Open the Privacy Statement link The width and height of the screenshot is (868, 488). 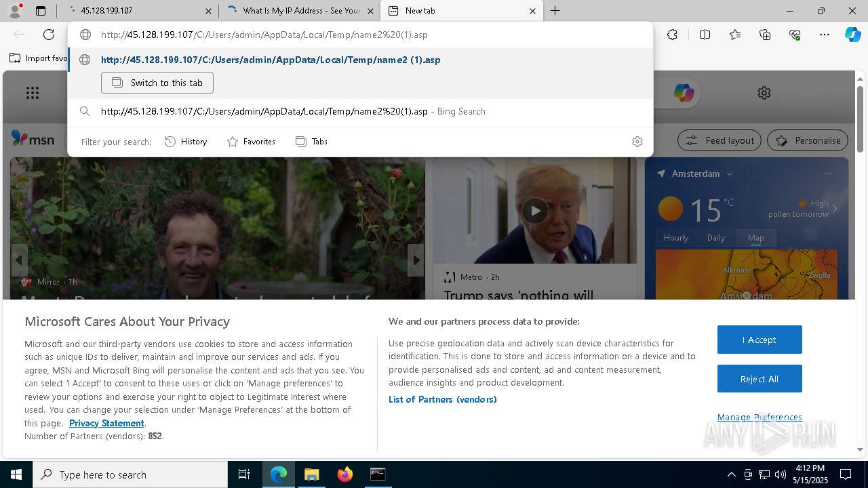[x=106, y=423]
